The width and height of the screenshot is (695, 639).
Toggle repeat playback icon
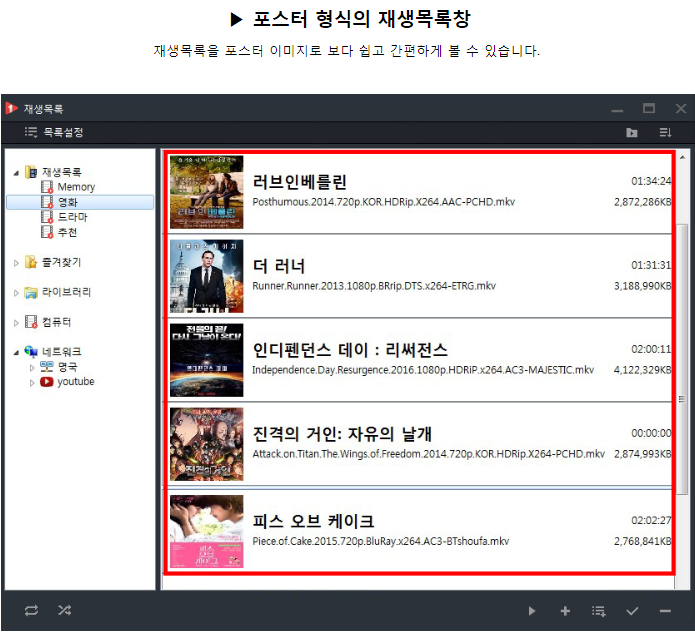pyautogui.click(x=31, y=610)
